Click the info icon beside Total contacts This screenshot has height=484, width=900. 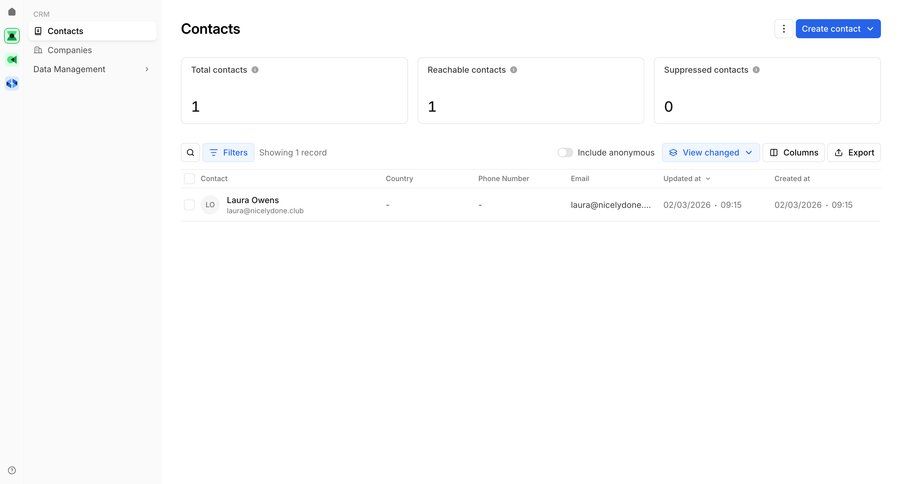point(255,69)
